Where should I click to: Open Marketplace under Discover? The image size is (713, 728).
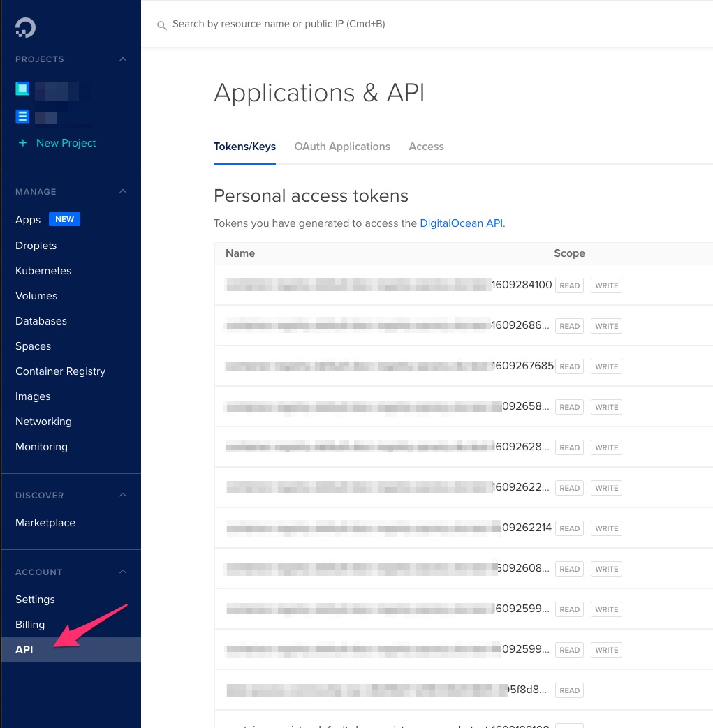[x=45, y=523]
